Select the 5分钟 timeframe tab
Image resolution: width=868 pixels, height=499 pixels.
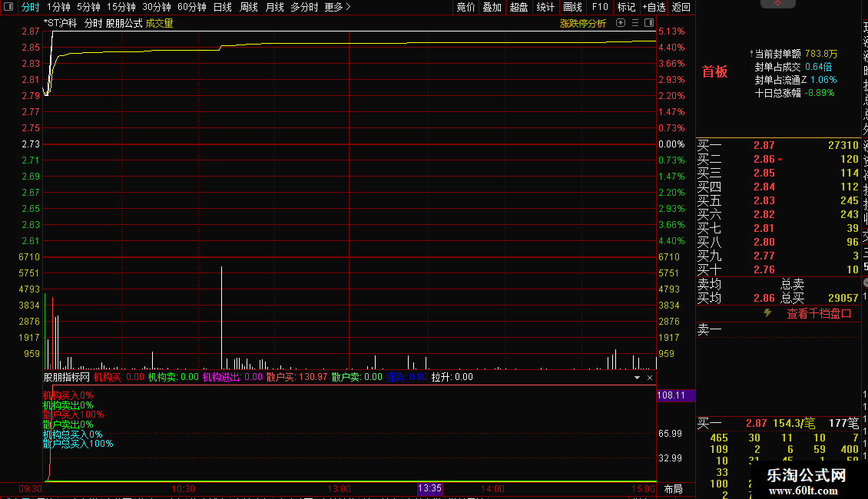(88, 7)
